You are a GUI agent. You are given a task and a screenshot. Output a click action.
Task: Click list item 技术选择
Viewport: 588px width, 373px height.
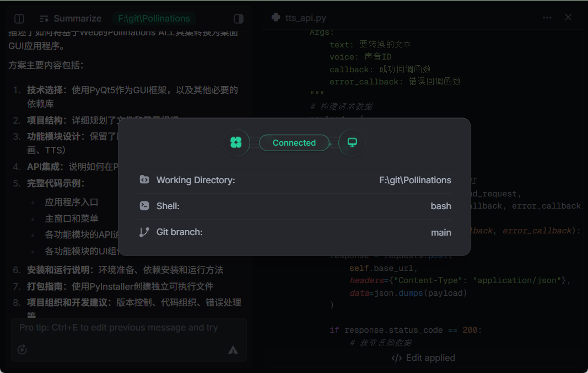132,97
